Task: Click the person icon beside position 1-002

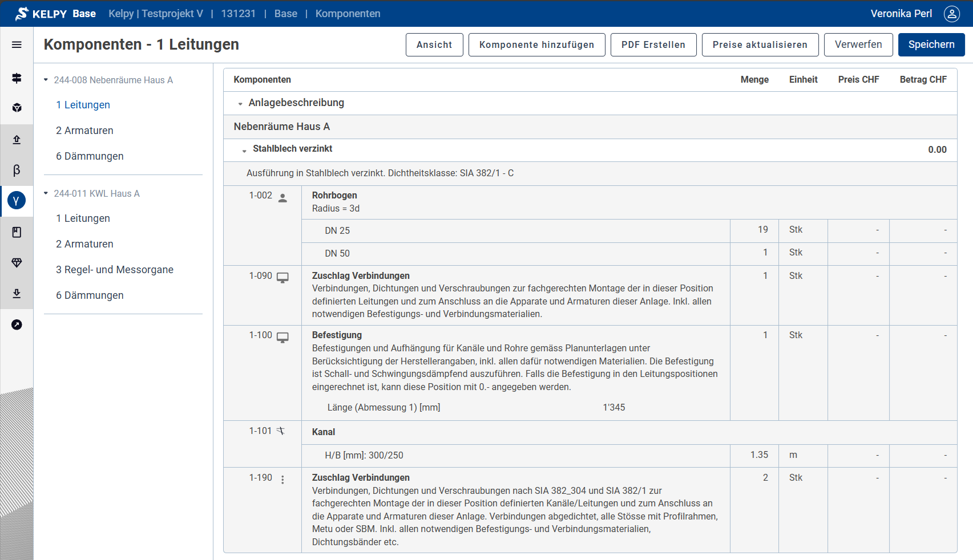Action: (x=282, y=198)
